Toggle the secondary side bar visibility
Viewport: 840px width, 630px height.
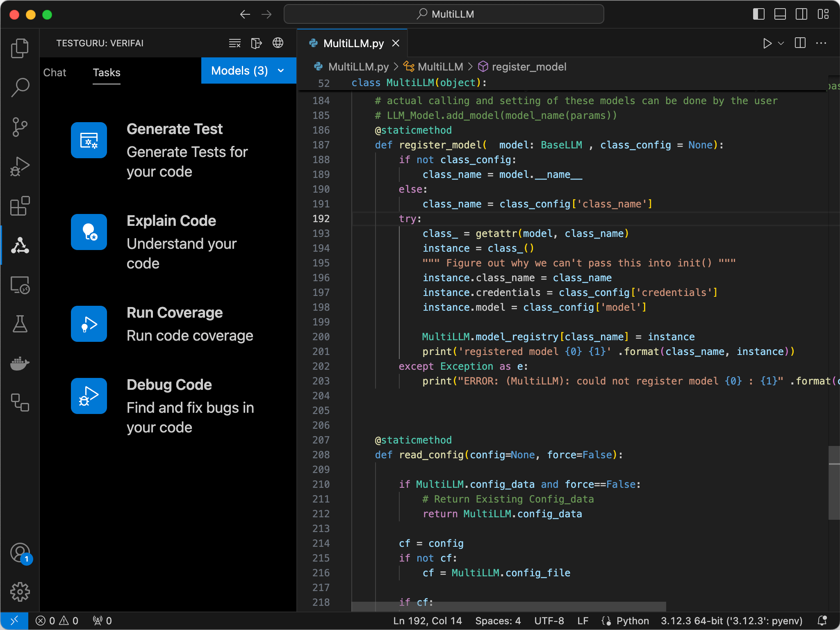(x=801, y=14)
